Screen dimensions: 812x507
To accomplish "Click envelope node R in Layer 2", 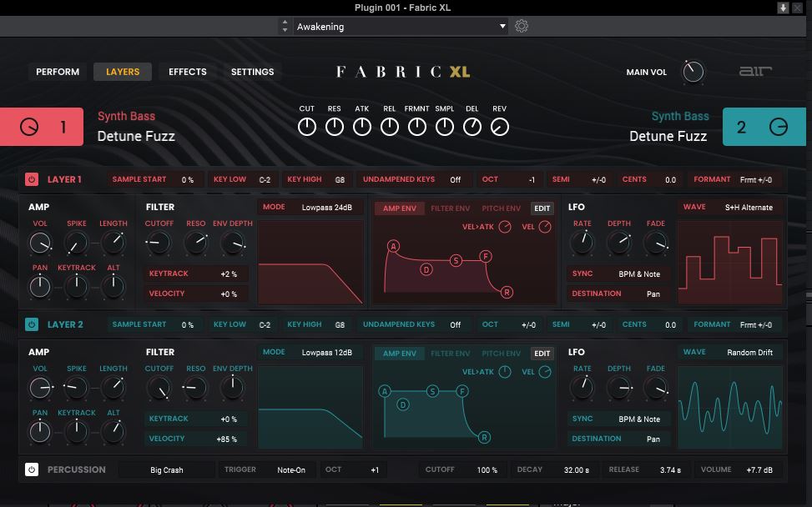I will click(x=484, y=438).
